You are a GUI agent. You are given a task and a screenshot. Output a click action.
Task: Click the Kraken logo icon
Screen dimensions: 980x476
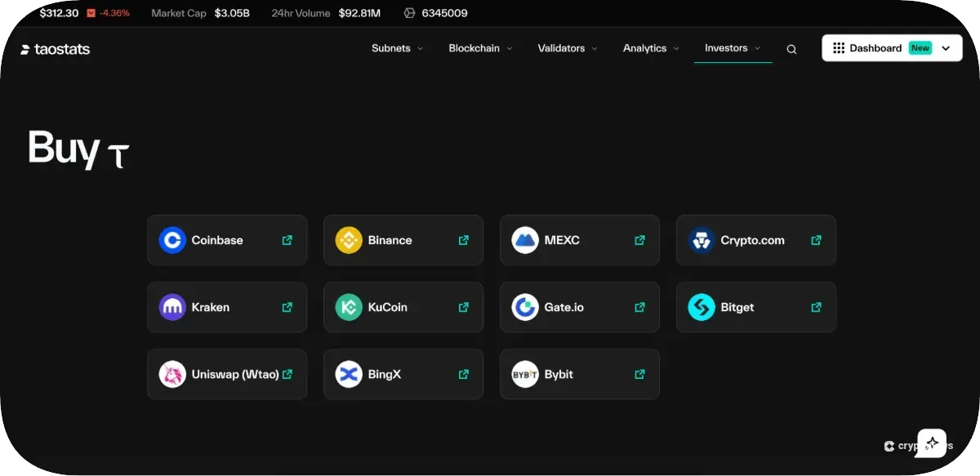pos(172,307)
